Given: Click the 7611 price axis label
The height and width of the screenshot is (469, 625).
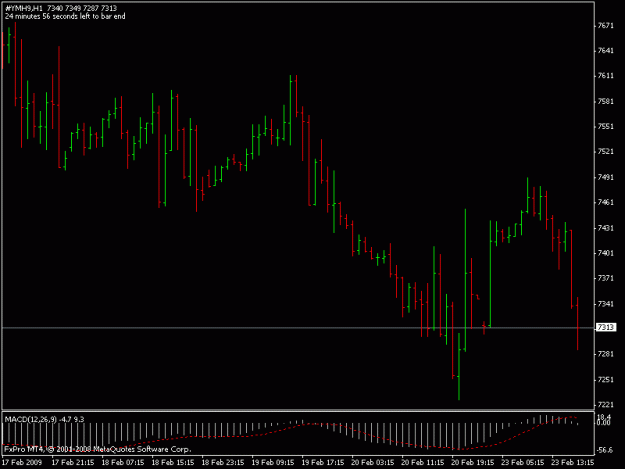Looking at the screenshot, I should click(605, 76).
